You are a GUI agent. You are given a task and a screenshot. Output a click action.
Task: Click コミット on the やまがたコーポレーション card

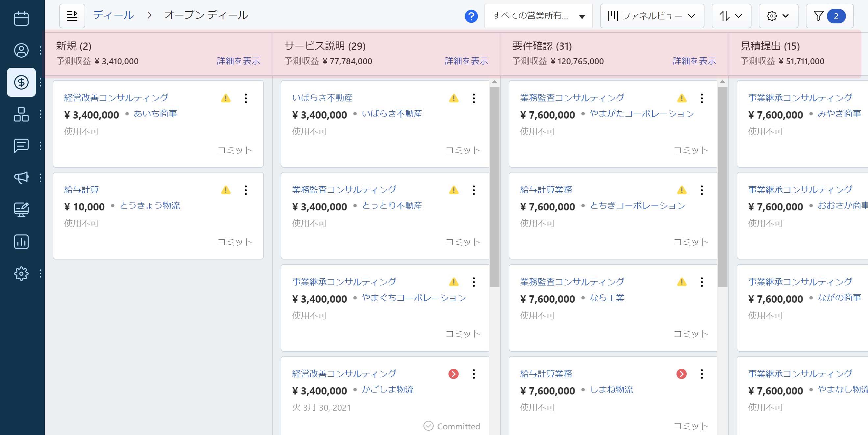point(691,150)
